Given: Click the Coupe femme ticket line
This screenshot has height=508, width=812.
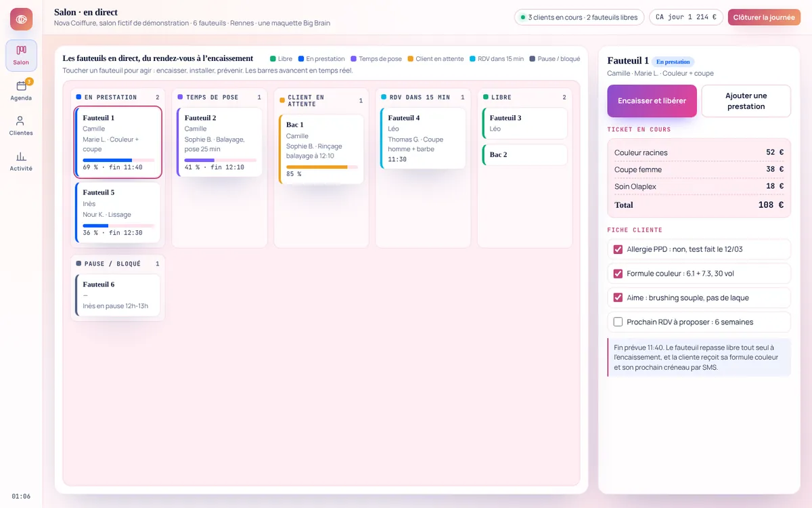Looking at the screenshot, I should (x=699, y=169).
